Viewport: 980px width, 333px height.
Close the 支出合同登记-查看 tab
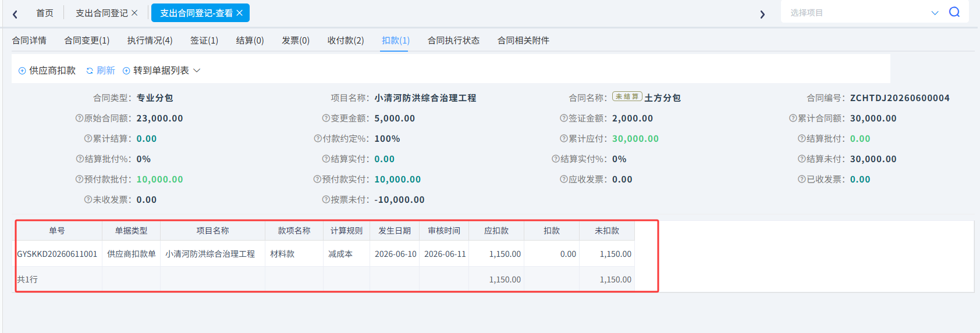(239, 13)
